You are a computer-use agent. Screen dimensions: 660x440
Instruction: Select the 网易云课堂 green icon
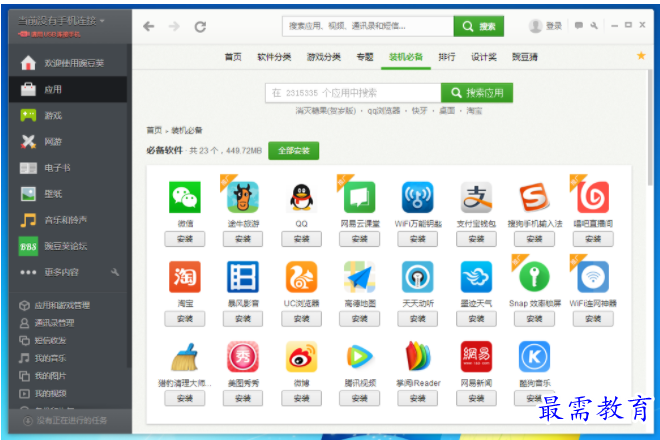(359, 197)
